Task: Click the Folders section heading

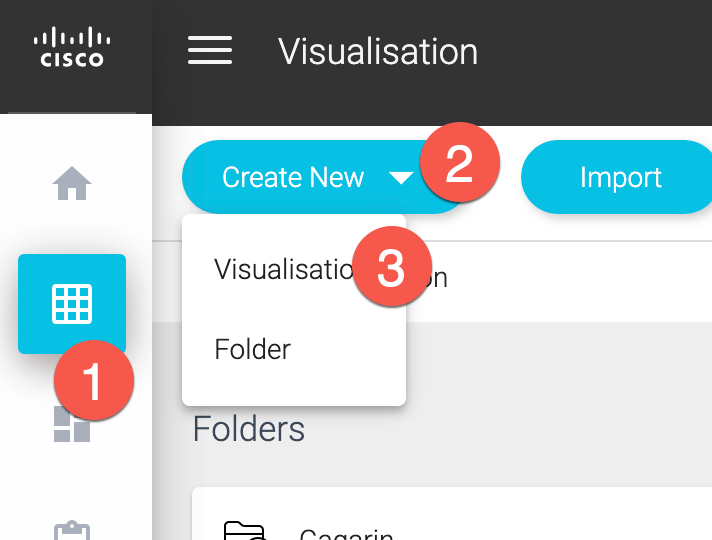Action: pyautogui.click(x=249, y=429)
